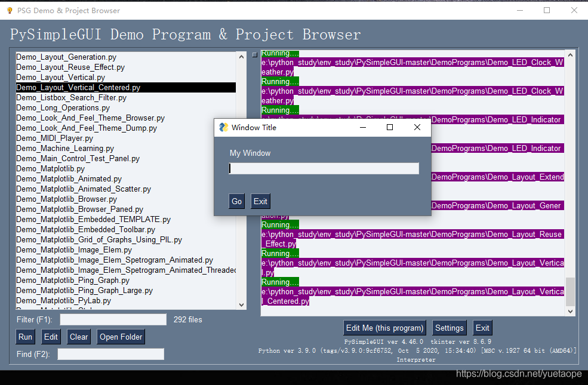Focus the Filter (F1) input field
This screenshot has height=385, width=588.
coord(113,319)
